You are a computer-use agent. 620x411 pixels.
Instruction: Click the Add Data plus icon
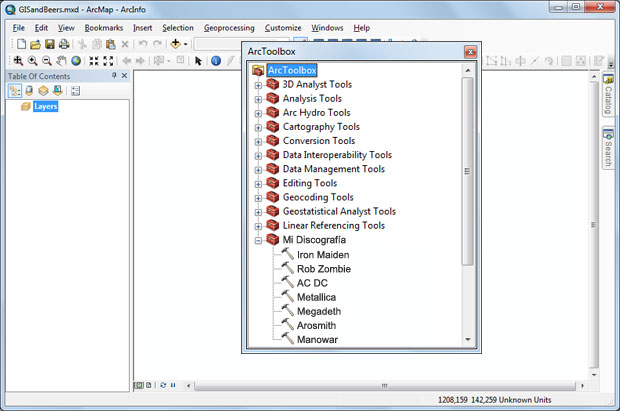pos(175,44)
